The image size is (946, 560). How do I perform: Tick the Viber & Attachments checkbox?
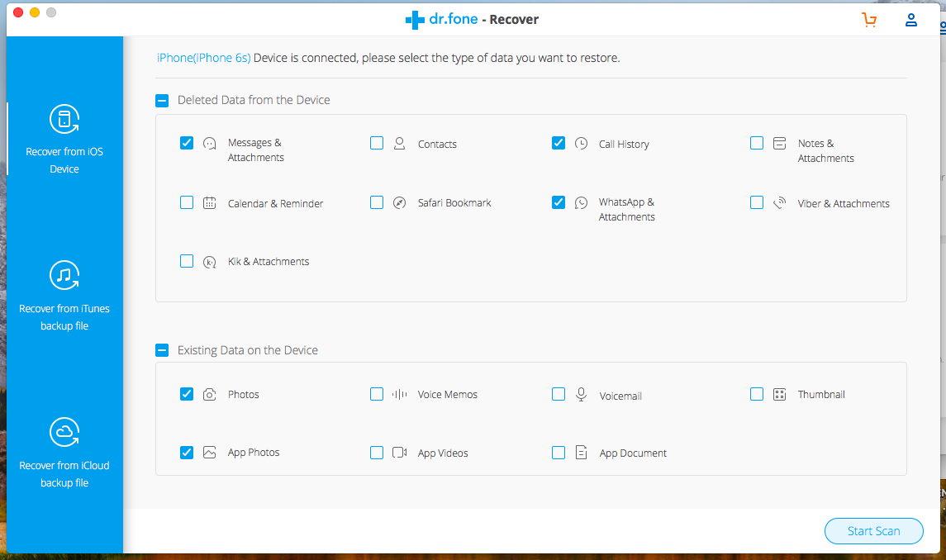757,202
